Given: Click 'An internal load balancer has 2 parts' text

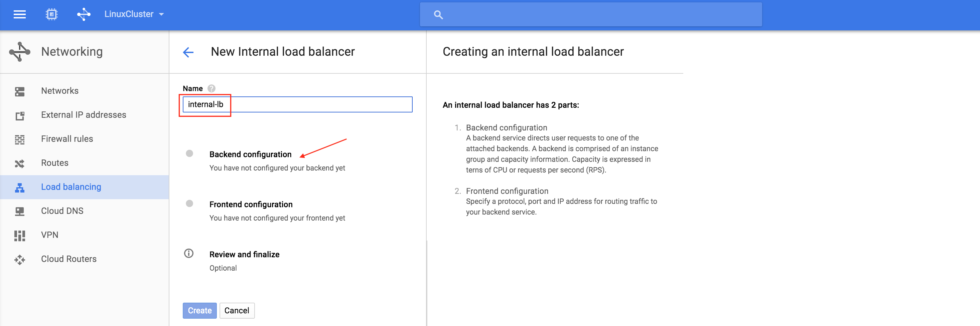Looking at the screenshot, I should (x=511, y=105).
